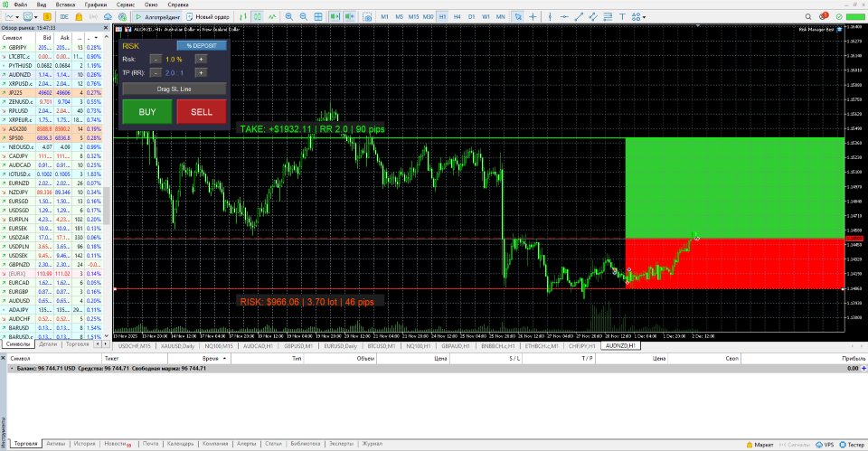
Task: Close the Market Watch panel
Action: (106, 28)
